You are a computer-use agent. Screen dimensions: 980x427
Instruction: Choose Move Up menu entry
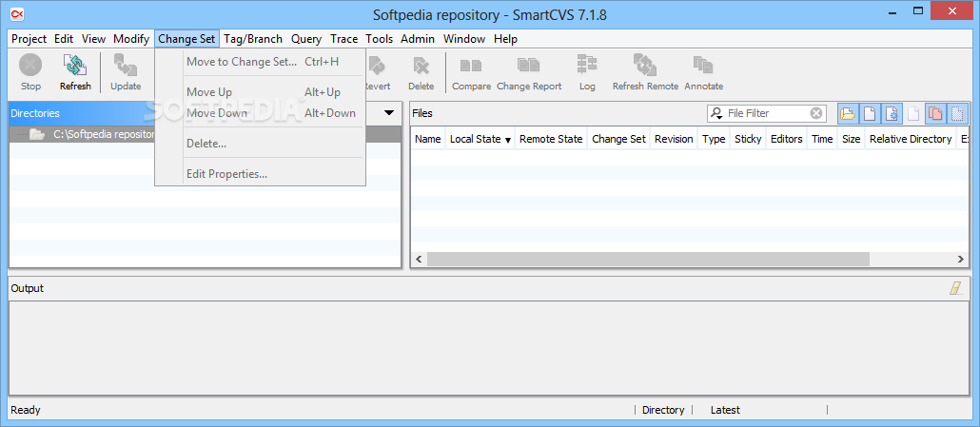260,92
